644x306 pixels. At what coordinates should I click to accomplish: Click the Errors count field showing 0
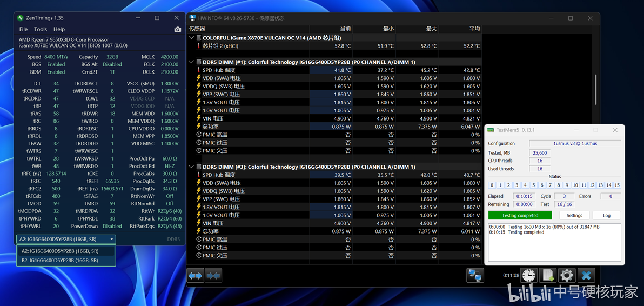(x=611, y=196)
